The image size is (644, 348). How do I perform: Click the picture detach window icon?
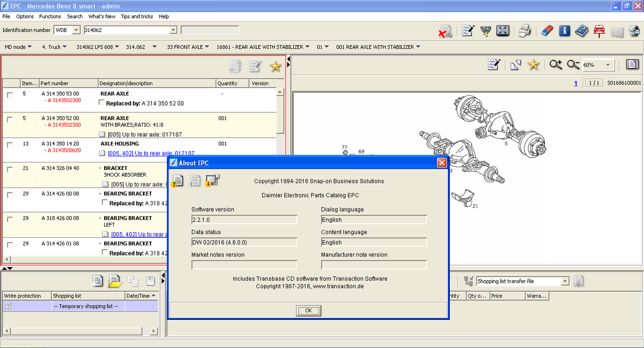[x=515, y=65]
